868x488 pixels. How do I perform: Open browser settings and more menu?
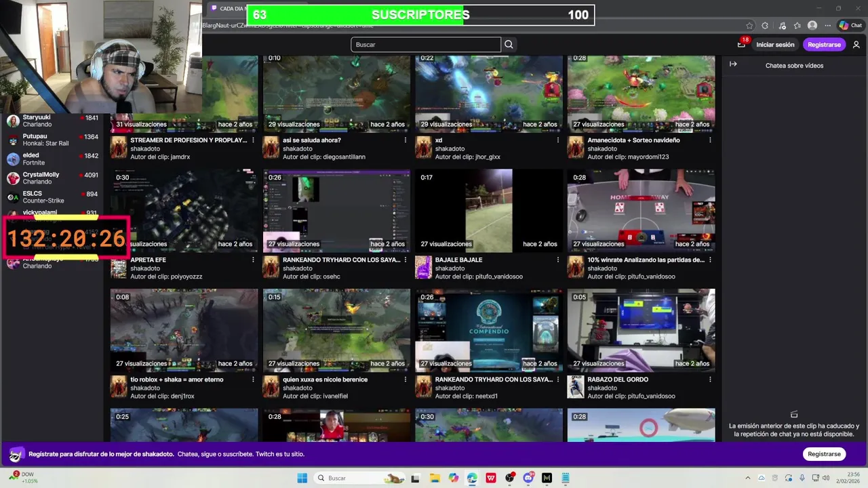pyautogui.click(x=827, y=26)
